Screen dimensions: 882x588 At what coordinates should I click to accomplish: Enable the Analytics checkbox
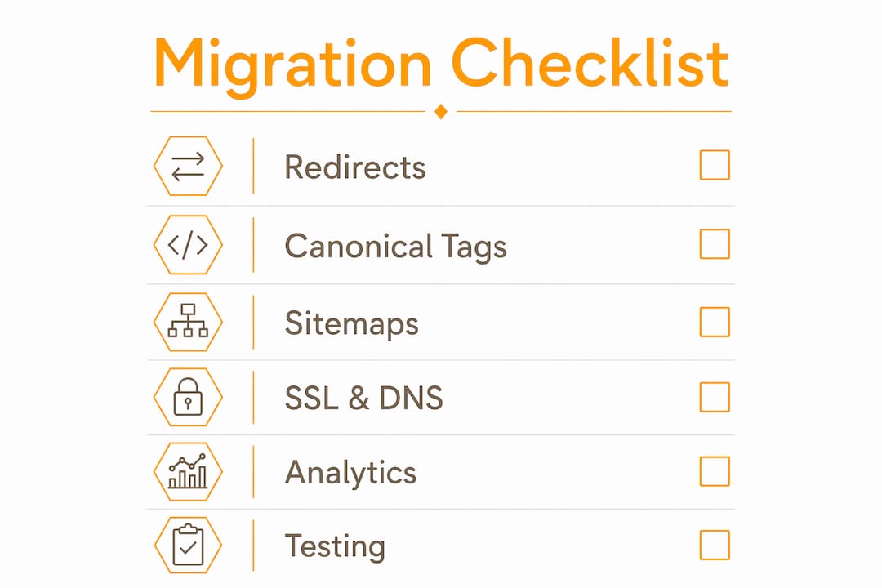coord(715,471)
